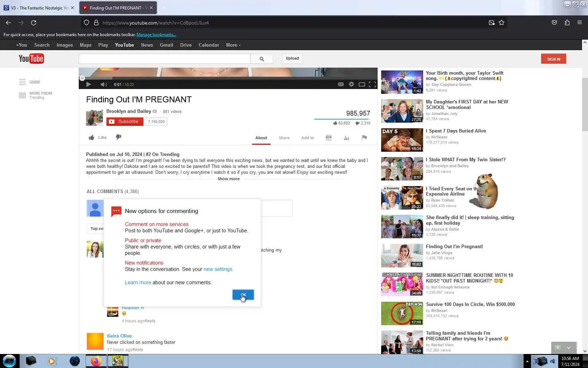The height and width of the screenshot is (368, 588).
Task: Go back in browser history
Action: click(8, 23)
